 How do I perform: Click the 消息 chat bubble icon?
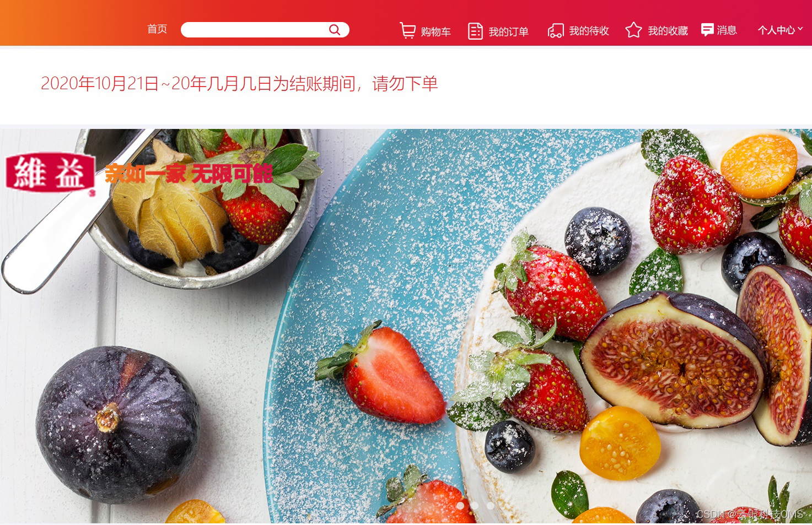[x=707, y=30]
